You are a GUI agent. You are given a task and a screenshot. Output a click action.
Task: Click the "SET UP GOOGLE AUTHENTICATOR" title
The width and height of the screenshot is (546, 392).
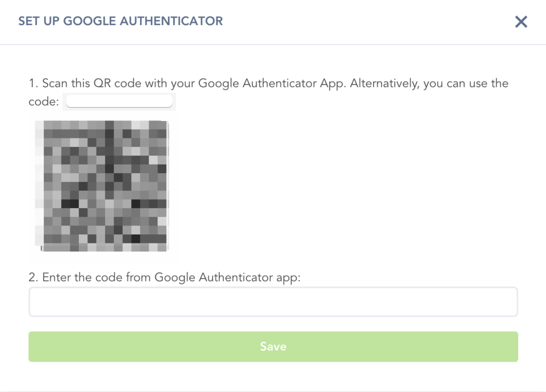coord(121,21)
